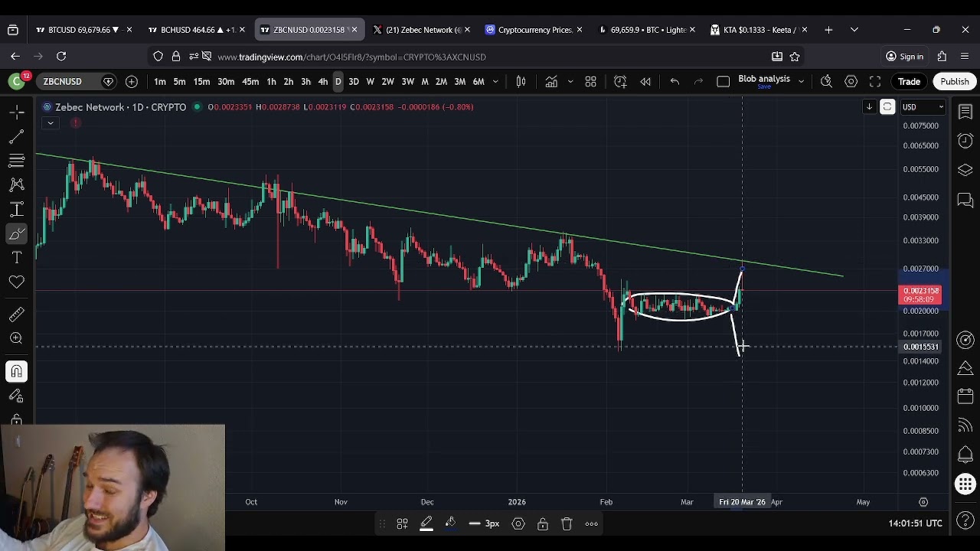
Task: Select the trend line drawing tool
Action: 16,137
